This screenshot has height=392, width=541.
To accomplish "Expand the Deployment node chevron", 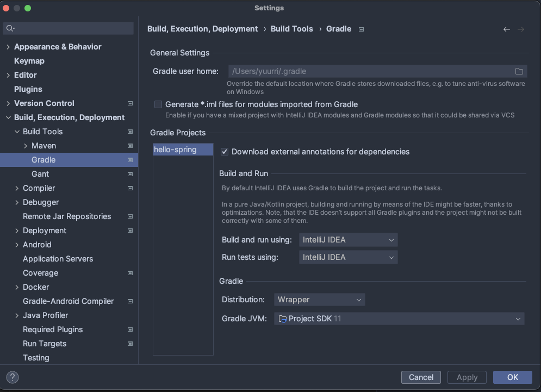I will (x=17, y=231).
